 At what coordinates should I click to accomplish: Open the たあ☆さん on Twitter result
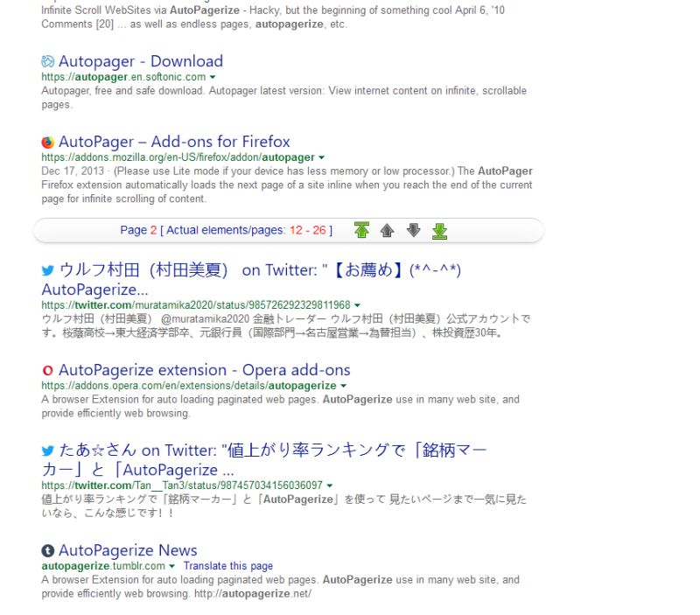click(x=264, y=460)
